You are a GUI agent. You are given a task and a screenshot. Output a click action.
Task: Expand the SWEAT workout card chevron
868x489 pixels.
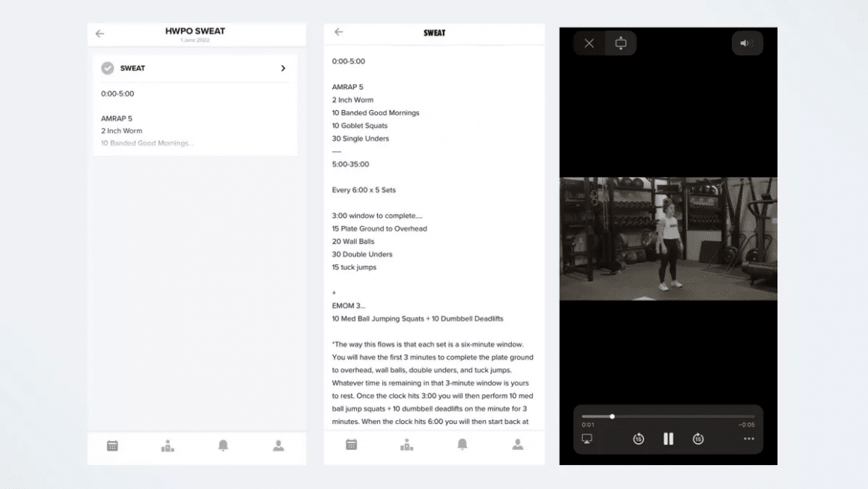click(283, 68)
